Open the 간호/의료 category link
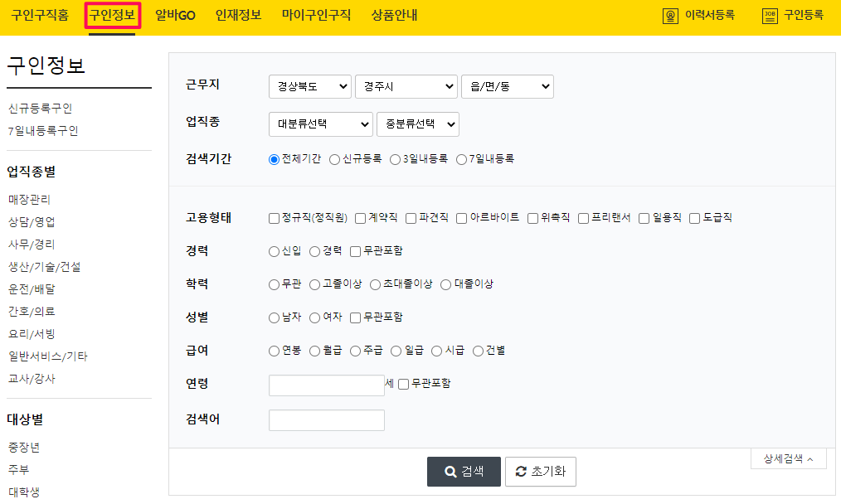 (32, 312)
